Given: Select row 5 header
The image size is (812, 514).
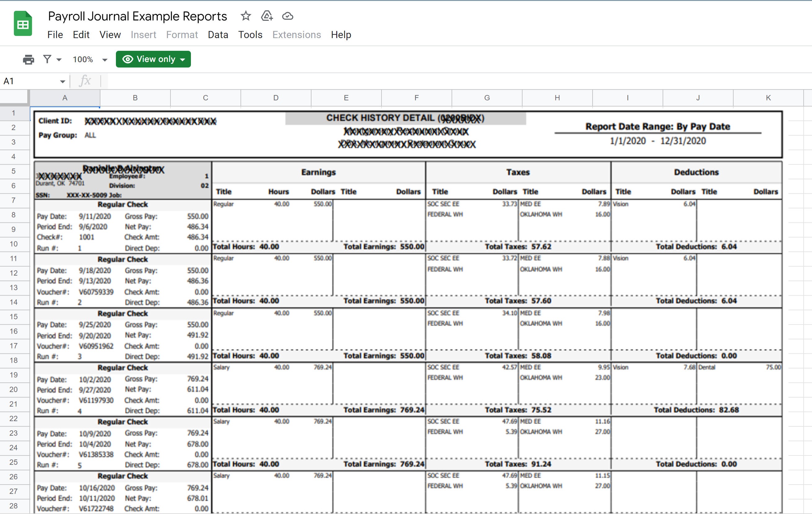Looking at the screenshot, I should [14, 171].
